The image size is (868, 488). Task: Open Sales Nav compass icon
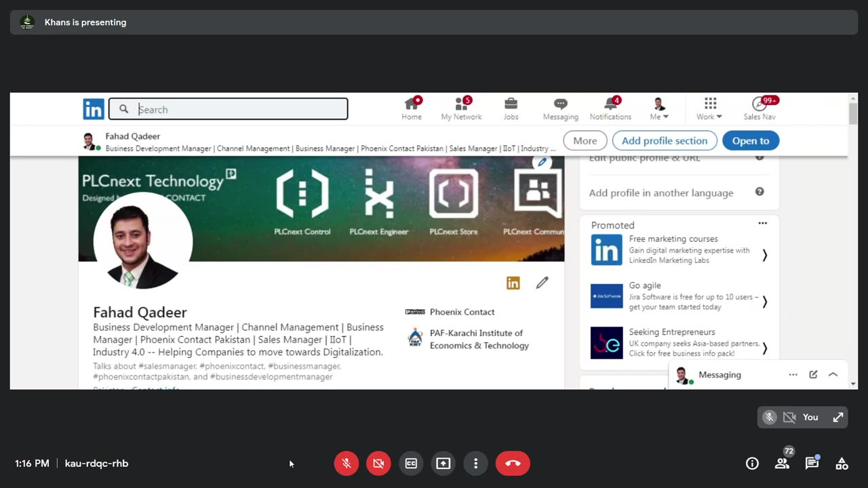(x=759, y=108)
